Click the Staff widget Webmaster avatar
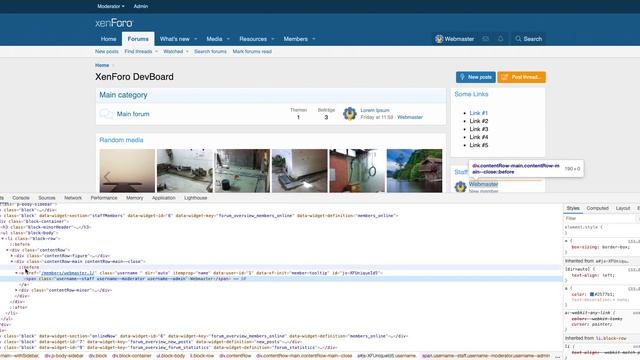 [x=460, y=187]
